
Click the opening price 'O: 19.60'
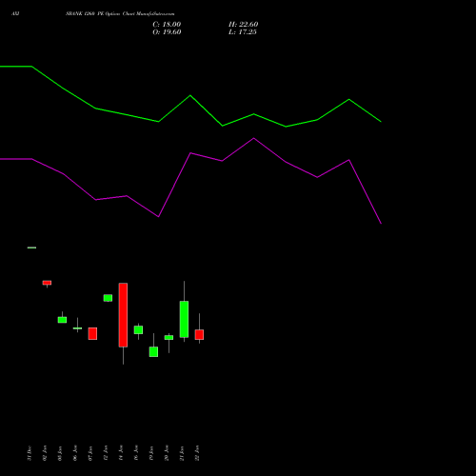coord(167,32)
